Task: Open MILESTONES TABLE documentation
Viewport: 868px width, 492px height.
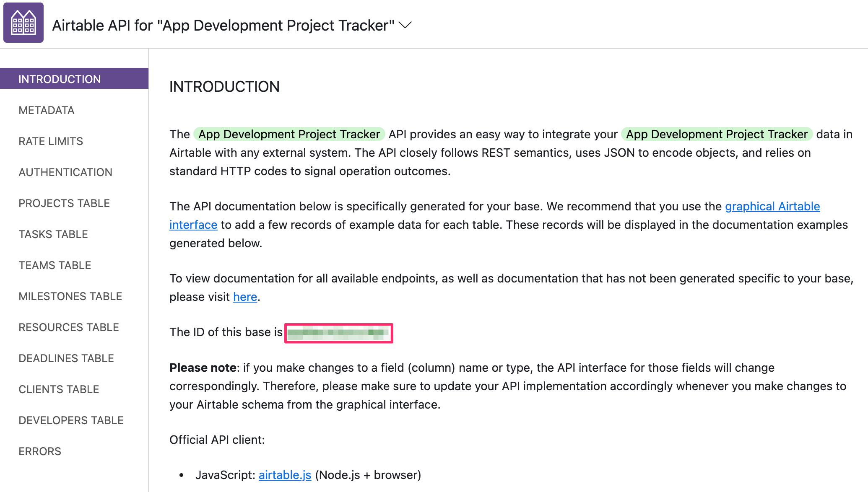Action: coord(70,296)
